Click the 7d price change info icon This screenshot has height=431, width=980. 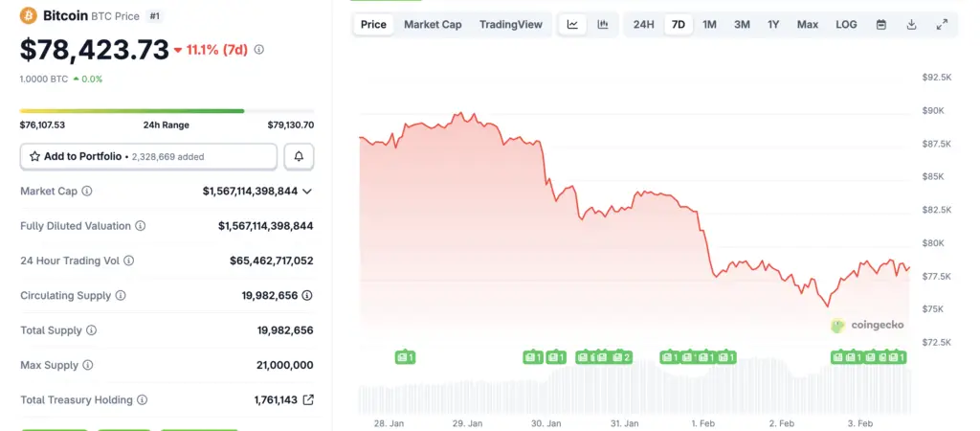point(258,49)
